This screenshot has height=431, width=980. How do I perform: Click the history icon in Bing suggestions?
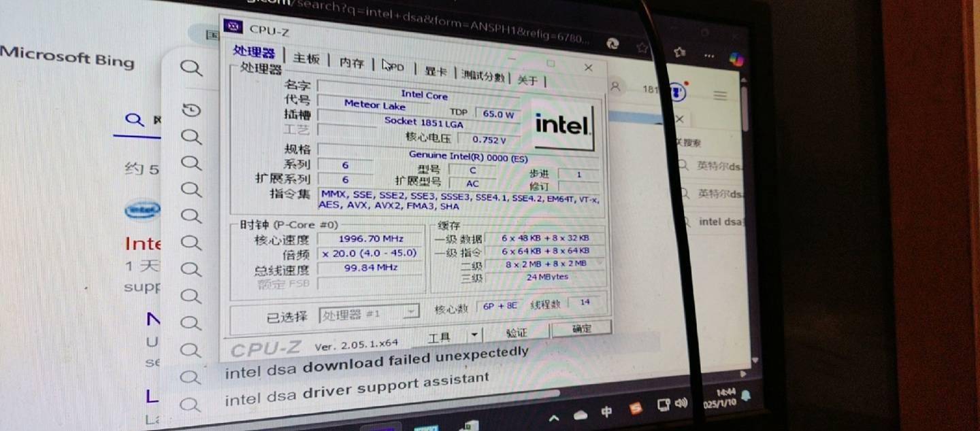[192, 109]
